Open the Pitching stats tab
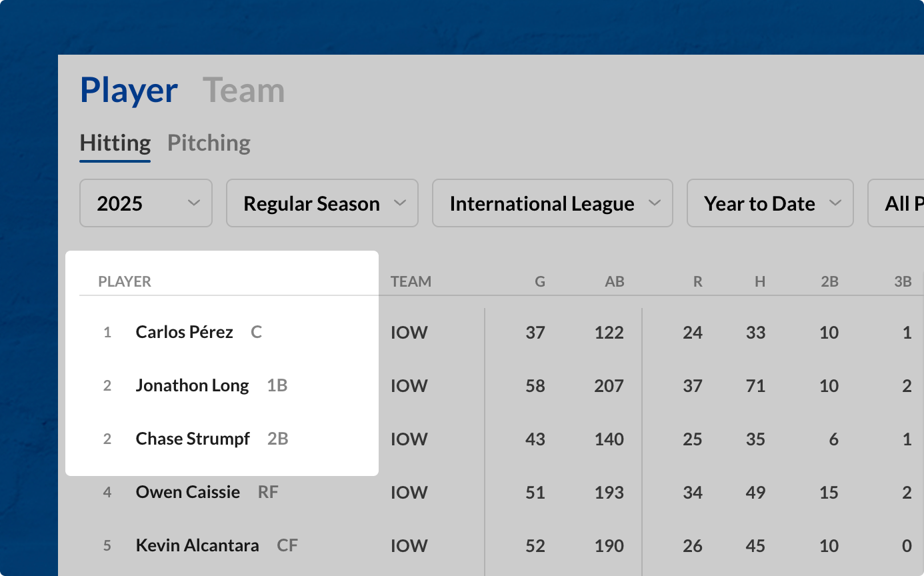The height and width of the screenshot is (576, 924). [x=209, y=143]
